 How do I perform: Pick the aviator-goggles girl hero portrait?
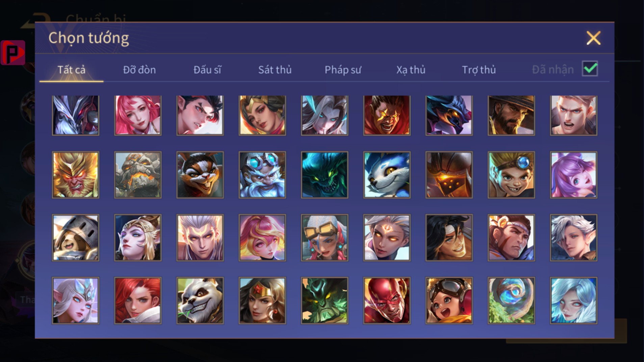(x=449, y=300)
